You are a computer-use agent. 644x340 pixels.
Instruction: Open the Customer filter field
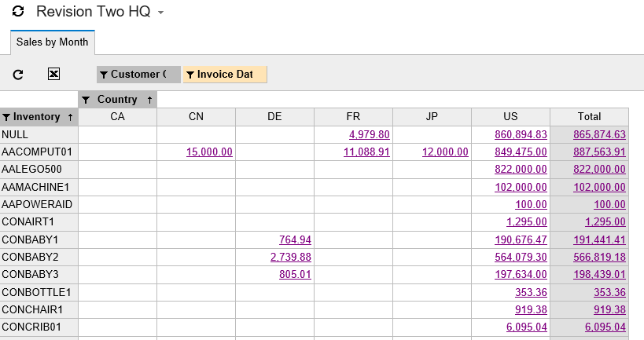(x=138, y=75)
